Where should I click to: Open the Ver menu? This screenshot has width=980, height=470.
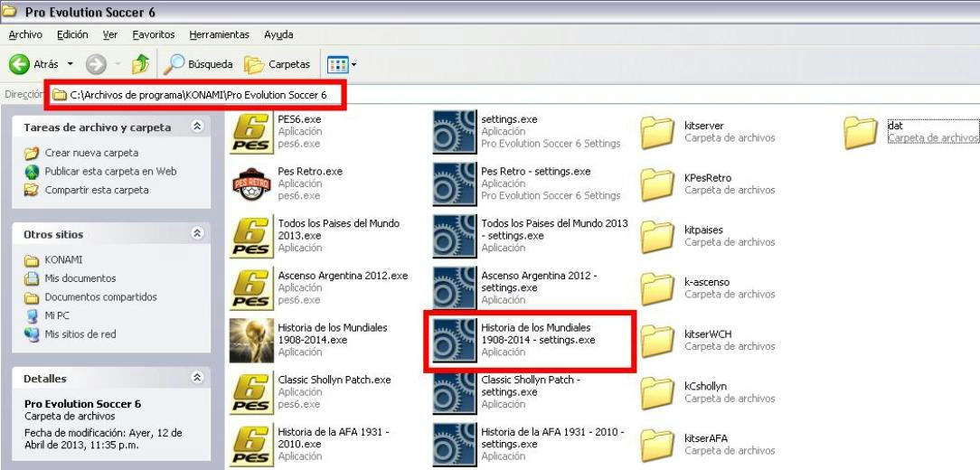pos(110,35)
